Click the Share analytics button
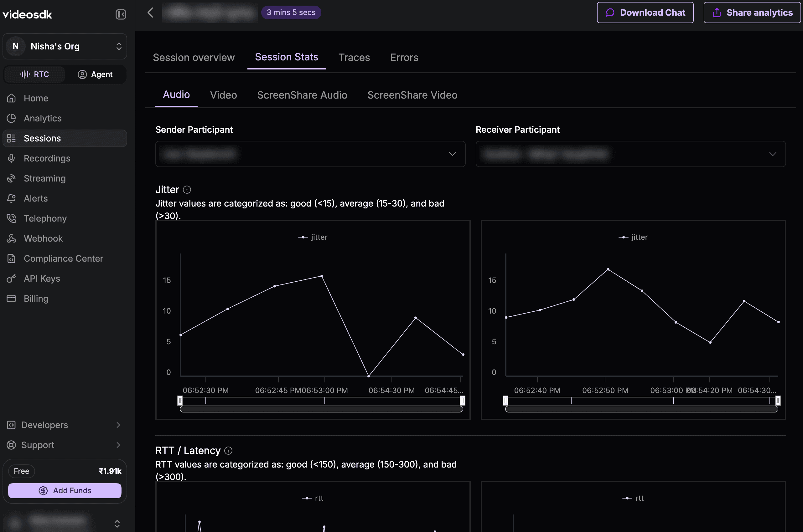Viewport: 803px width, 532px height. click(752, 13)
